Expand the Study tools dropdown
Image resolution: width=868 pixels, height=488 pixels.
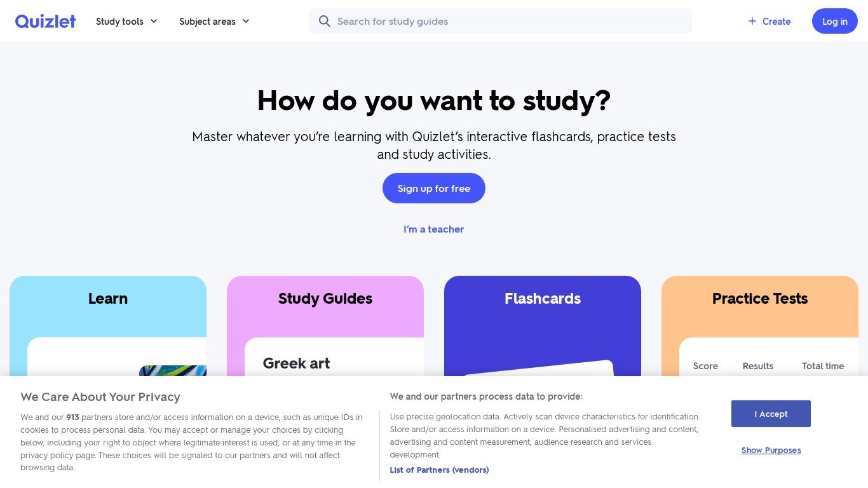click(x=126, y=21)
